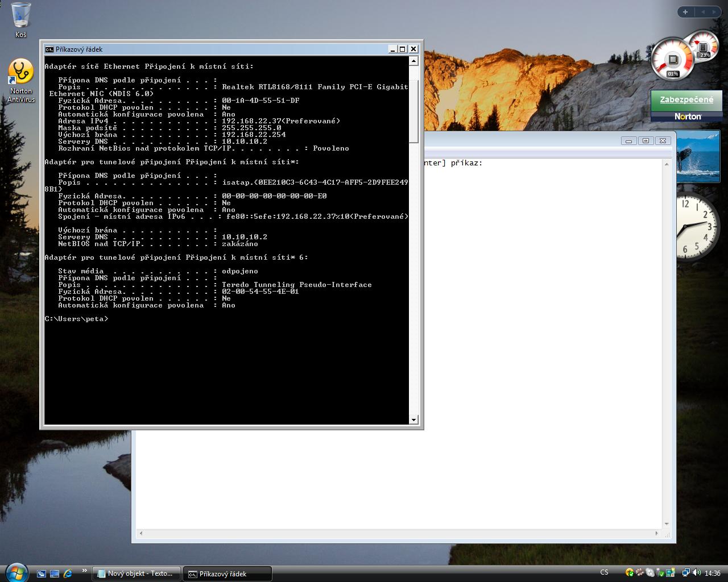Close the background text editor window
This screenshot has width=728, height=582.
coord(663,140)
